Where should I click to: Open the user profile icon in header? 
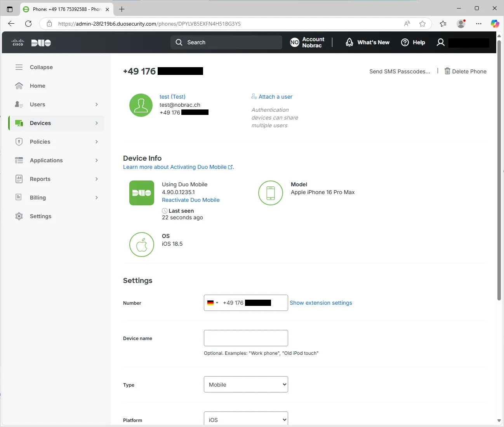(x=441, y=42)
